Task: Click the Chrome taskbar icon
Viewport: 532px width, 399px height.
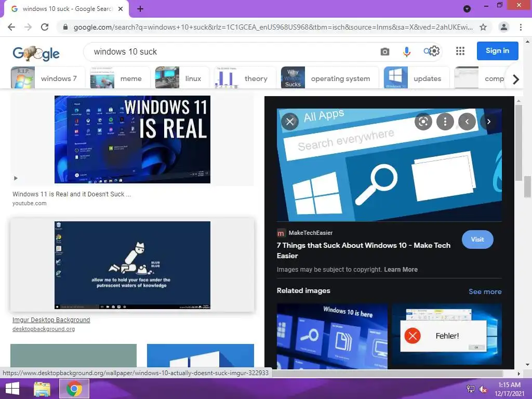Action: (74, 389)
